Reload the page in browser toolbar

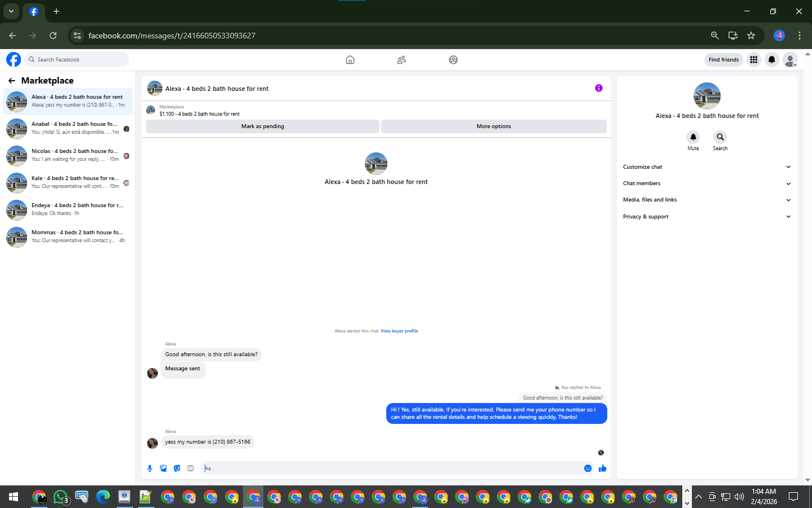[x=53, y=36]
